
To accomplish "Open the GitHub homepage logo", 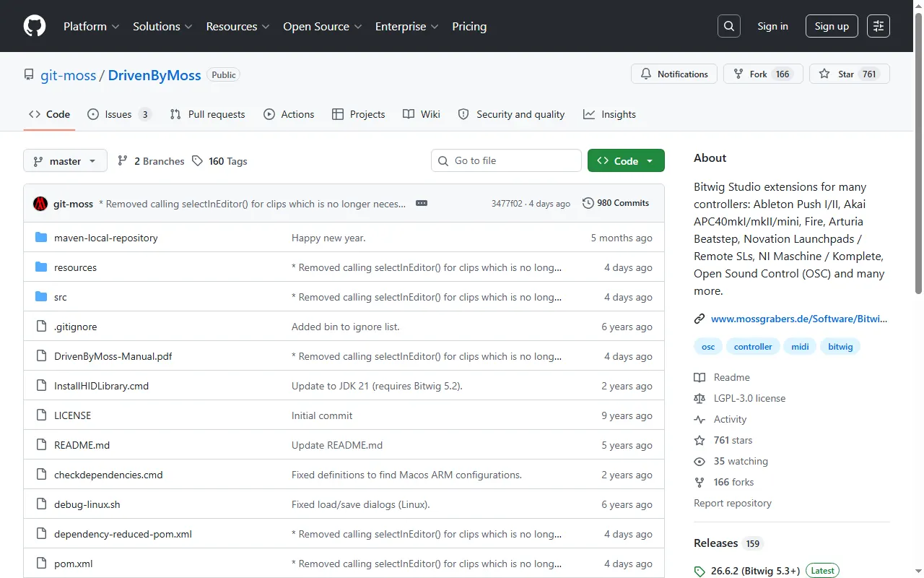I will click(35, 26).
